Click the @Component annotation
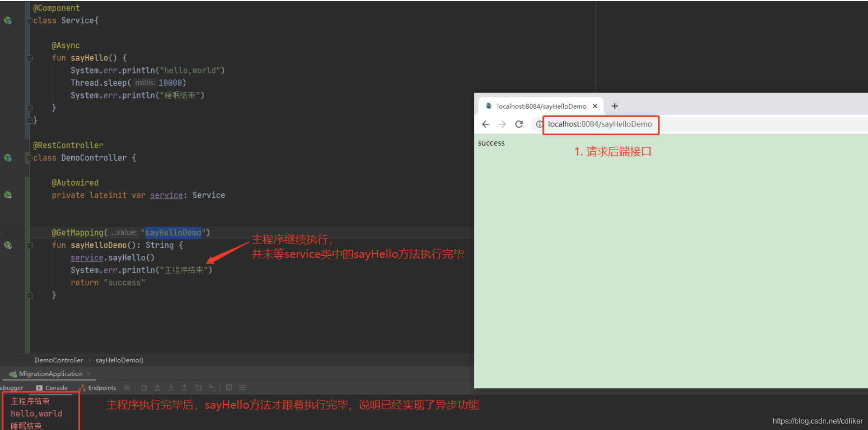This screenshot has height=430, width=868. click(56, 8)
